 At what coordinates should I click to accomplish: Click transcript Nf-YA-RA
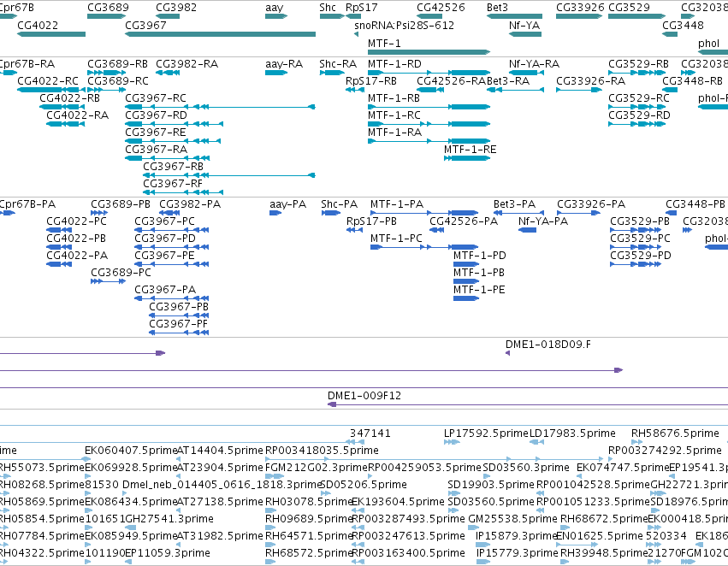click(x=534, y=63)
